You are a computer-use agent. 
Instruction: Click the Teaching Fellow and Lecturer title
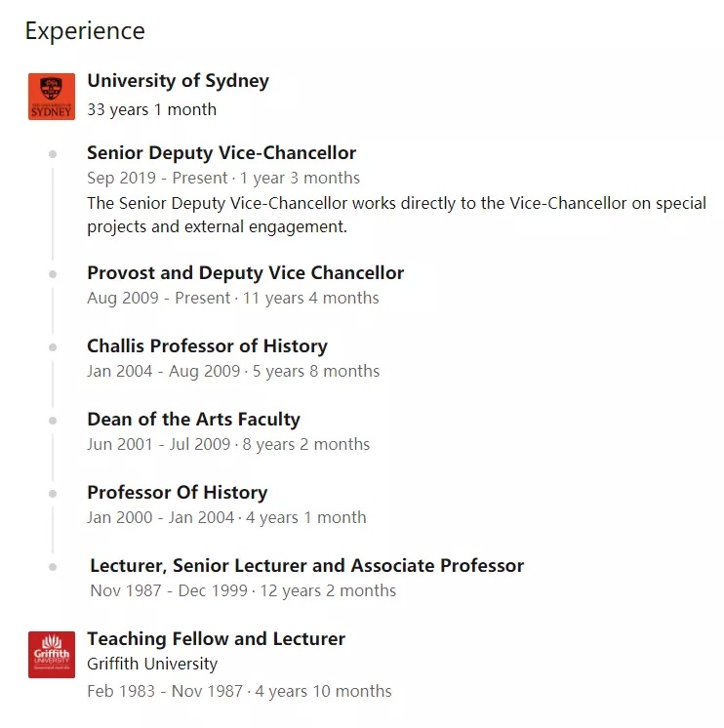point(217,639)
